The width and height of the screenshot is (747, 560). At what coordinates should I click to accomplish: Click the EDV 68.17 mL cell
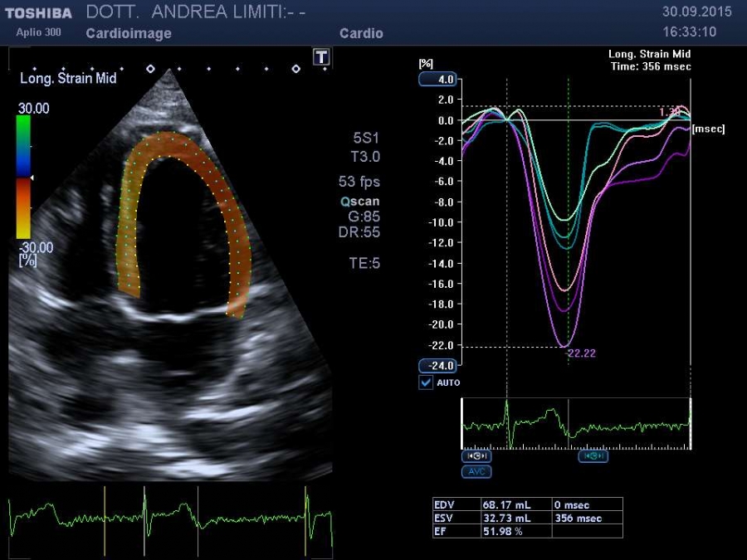(x=515, y=504)
